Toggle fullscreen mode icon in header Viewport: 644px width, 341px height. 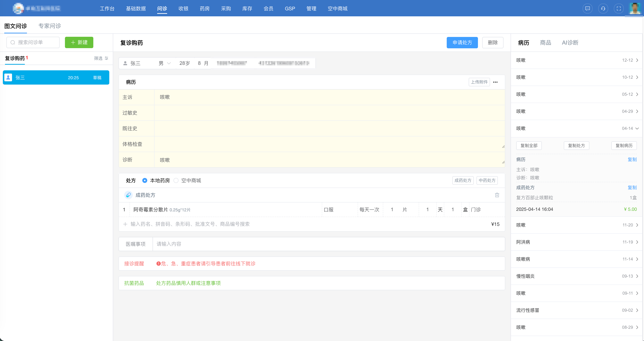click(x=619, y=9)
